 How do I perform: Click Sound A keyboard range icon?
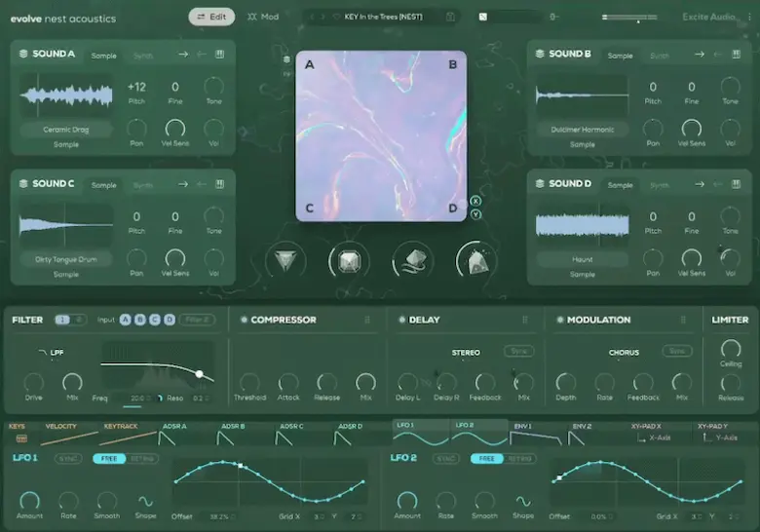(x=219, y=55)
